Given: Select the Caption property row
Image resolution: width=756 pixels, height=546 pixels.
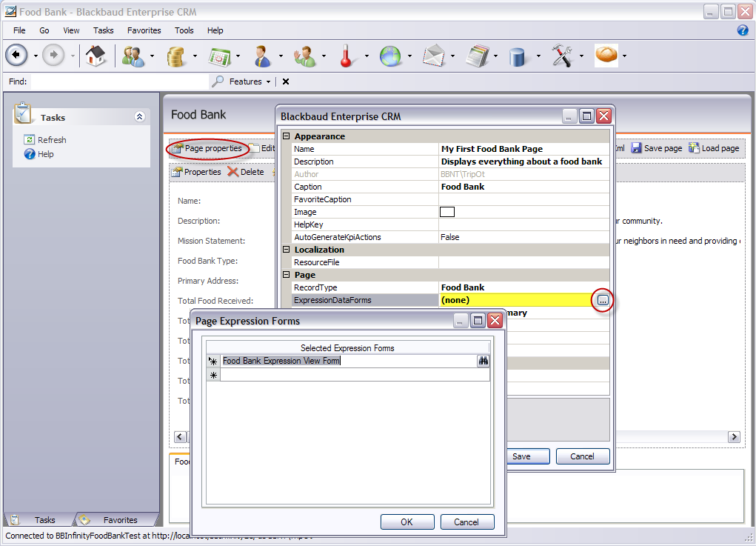Looking at the screenshot, I should click(x=450, y=187).
